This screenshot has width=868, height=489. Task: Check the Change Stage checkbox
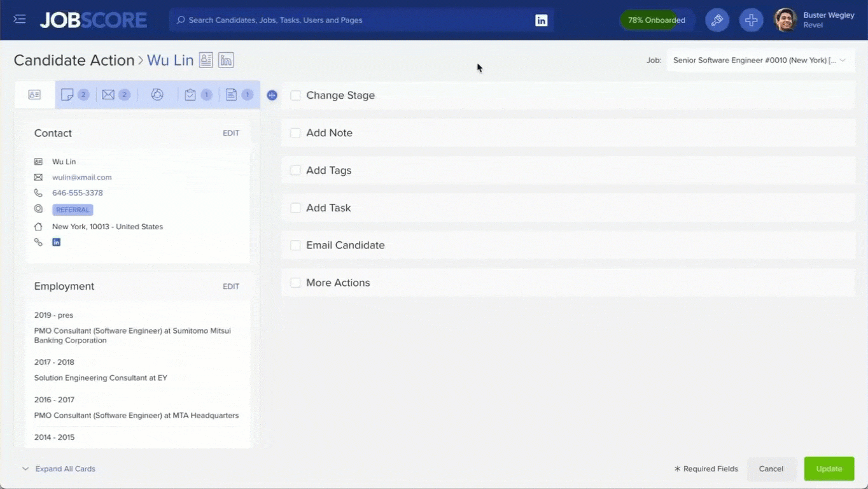coord(295,96)
